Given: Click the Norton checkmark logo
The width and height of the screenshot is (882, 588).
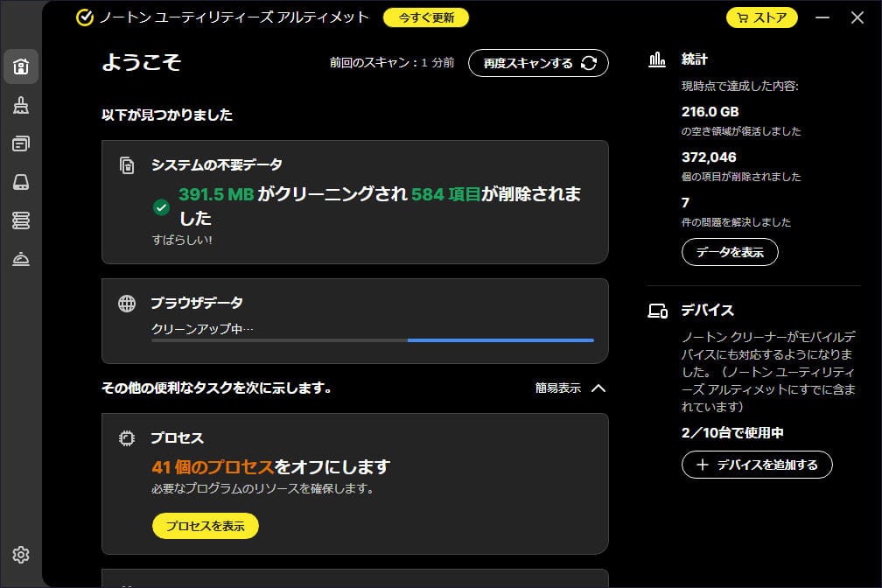Looking at the screenshot, I should pyautogui.click(x=83, y=16).
